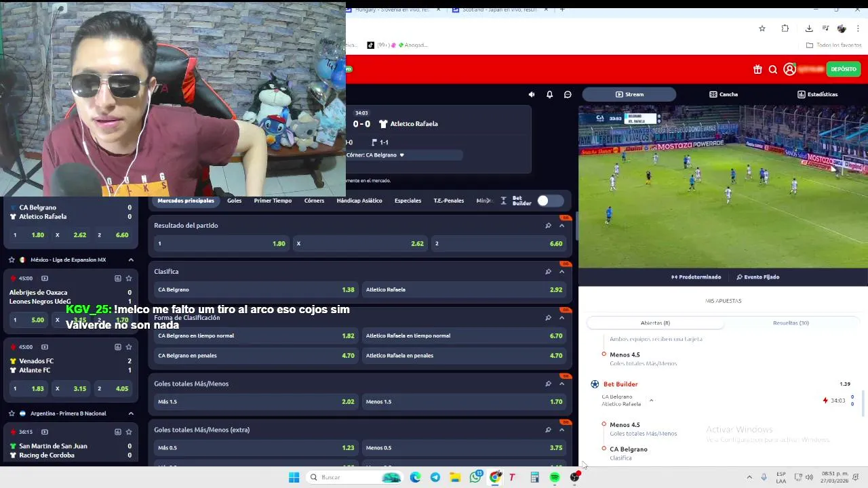Image resolution: width=868 pixels, height=488 pixels.
Task: Collapse the Resultado del partido market
Action: tap(561, 226)
